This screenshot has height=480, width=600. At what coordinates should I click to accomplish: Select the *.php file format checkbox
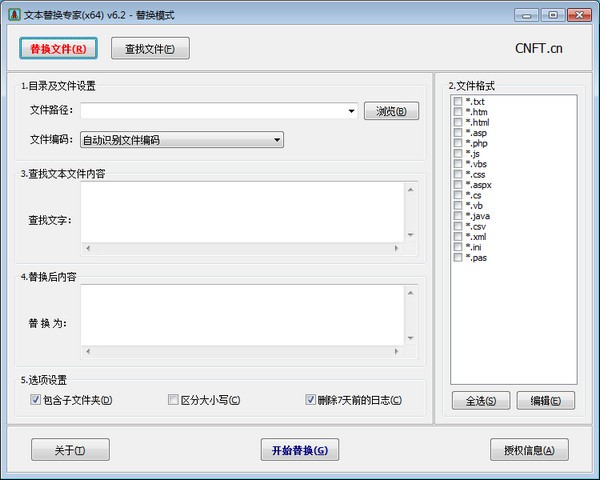click(x=458, y=143)
